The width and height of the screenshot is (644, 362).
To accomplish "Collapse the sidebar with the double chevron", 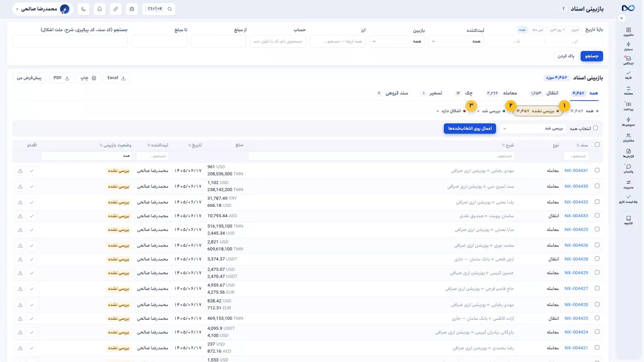I will coord(621,18).
